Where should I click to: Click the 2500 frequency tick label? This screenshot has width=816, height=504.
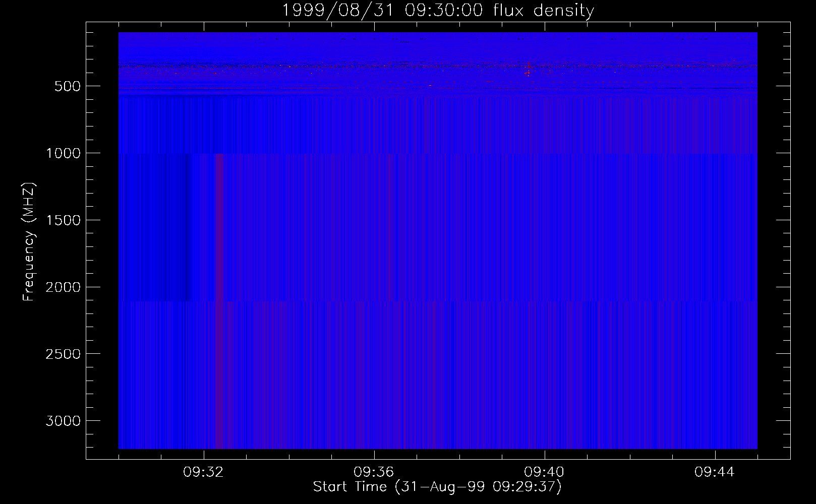click(x=63, y=354)
